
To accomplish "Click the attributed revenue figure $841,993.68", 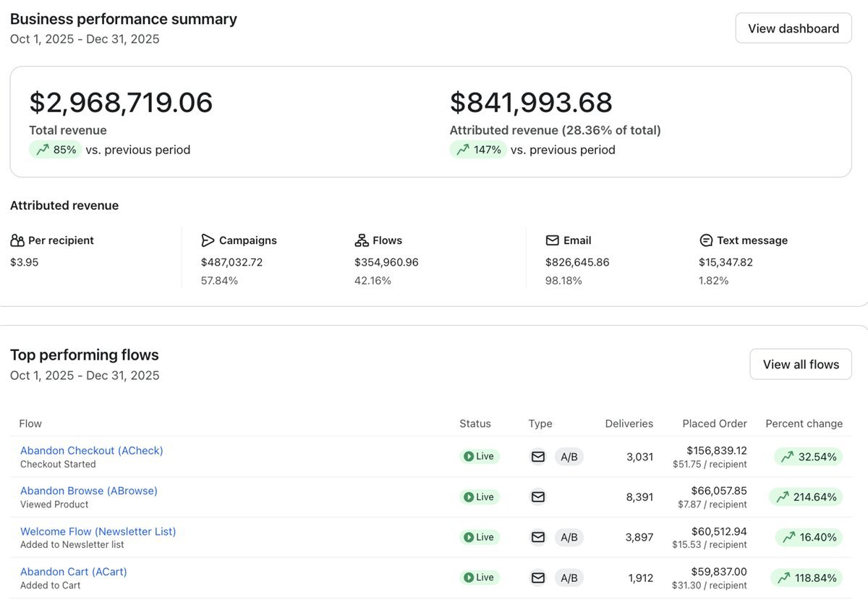I will click(532, 102).
